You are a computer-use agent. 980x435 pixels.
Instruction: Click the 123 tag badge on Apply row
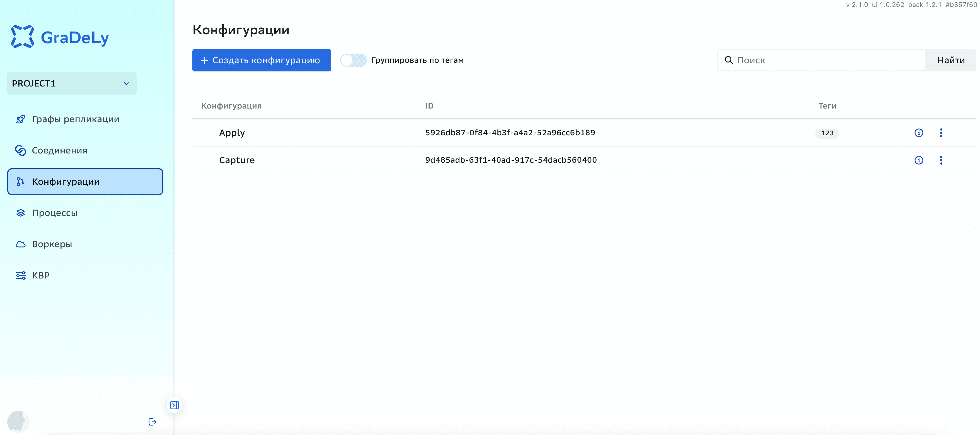click(x=827, y=133)
